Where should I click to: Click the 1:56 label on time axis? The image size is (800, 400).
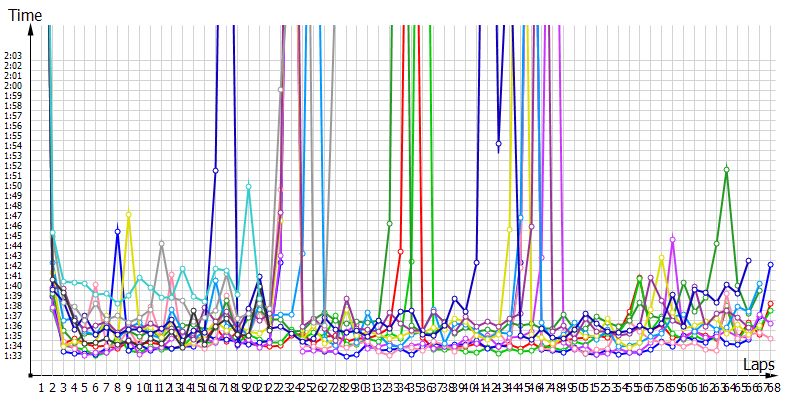13,126
